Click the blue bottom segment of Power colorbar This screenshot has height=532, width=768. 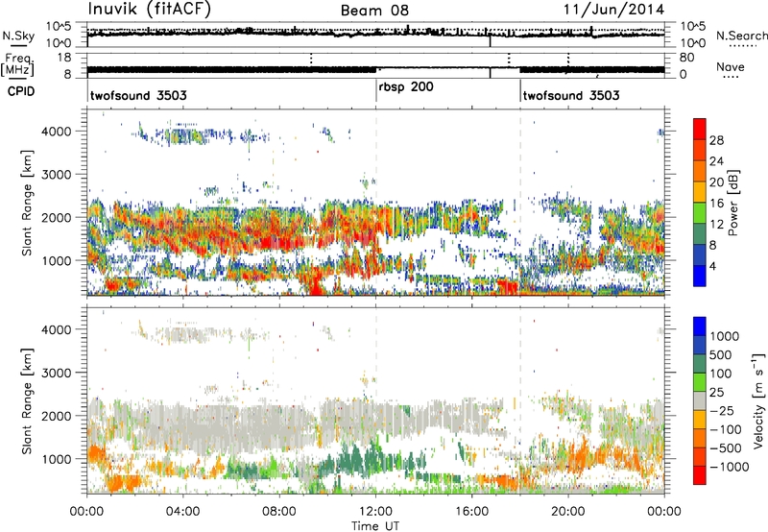pos(700,276)
